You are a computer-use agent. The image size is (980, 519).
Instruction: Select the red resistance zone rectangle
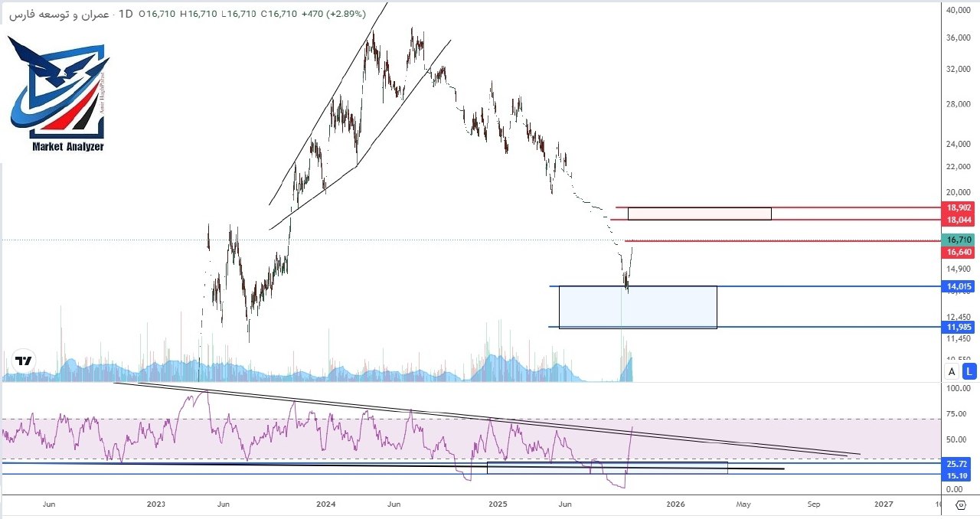(699, 214)
